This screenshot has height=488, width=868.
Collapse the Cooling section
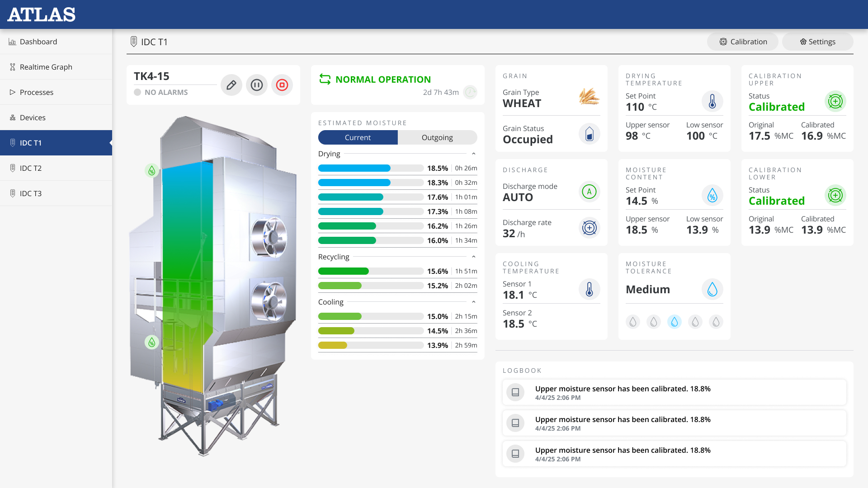pos(473,302)
